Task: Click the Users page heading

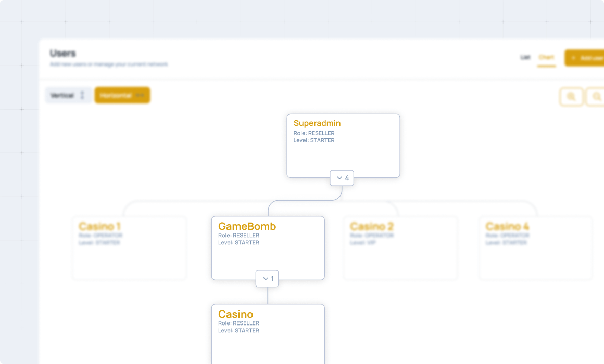Action: [x=62, y=53]
